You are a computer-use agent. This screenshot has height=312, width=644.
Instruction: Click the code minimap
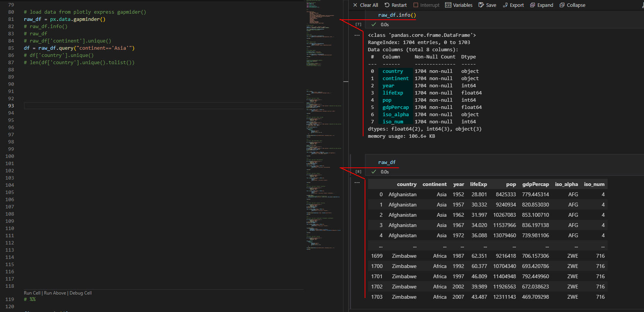324,125
